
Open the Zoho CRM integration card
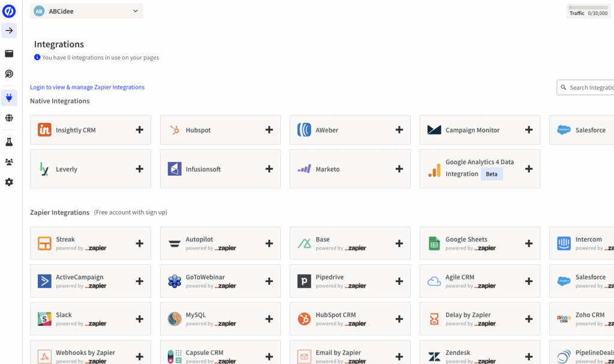582,319
